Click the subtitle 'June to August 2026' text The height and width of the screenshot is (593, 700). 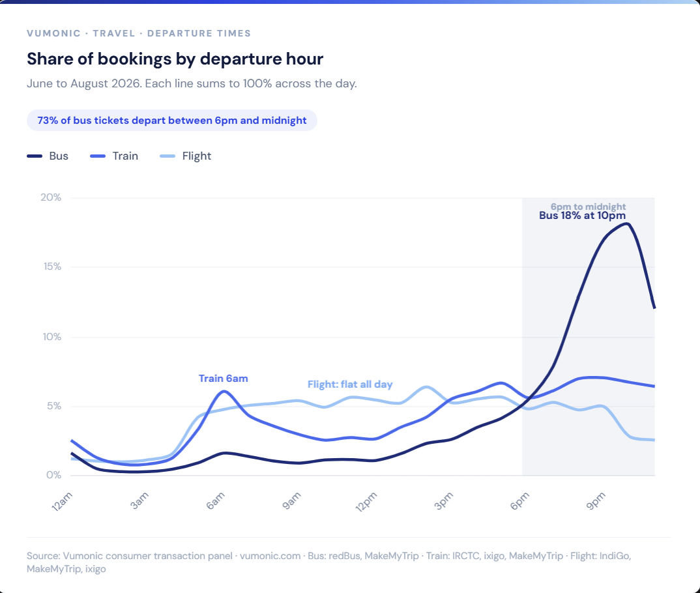click(84, 83)
